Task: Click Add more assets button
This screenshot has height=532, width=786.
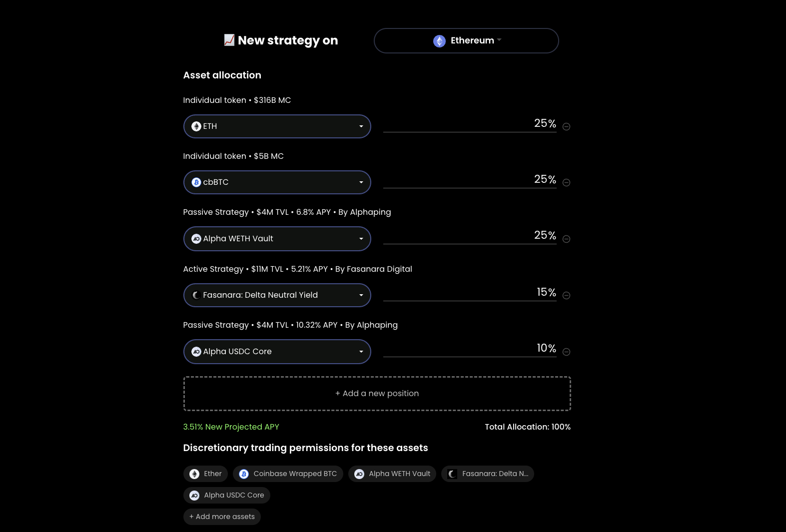Action: pos(222,517)
